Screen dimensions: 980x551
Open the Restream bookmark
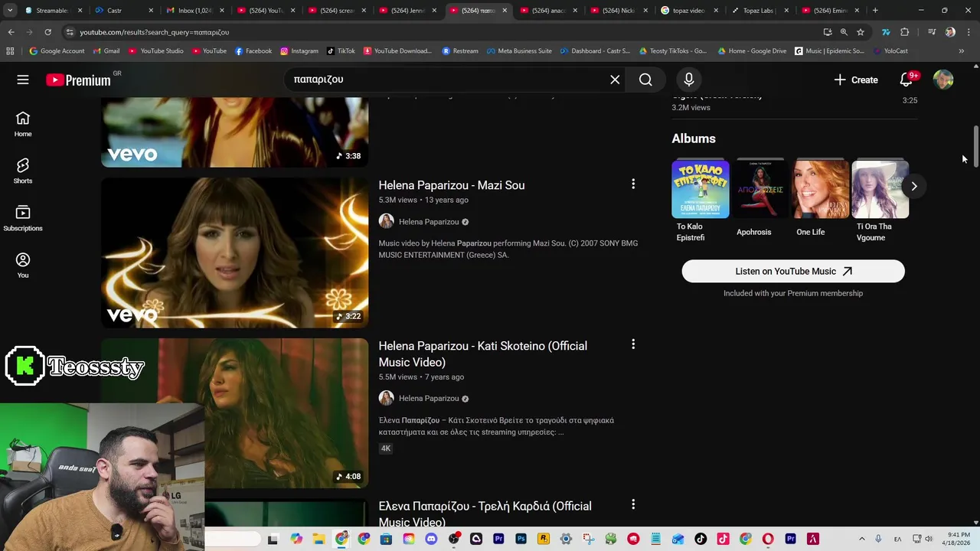[x=460, y=51]
